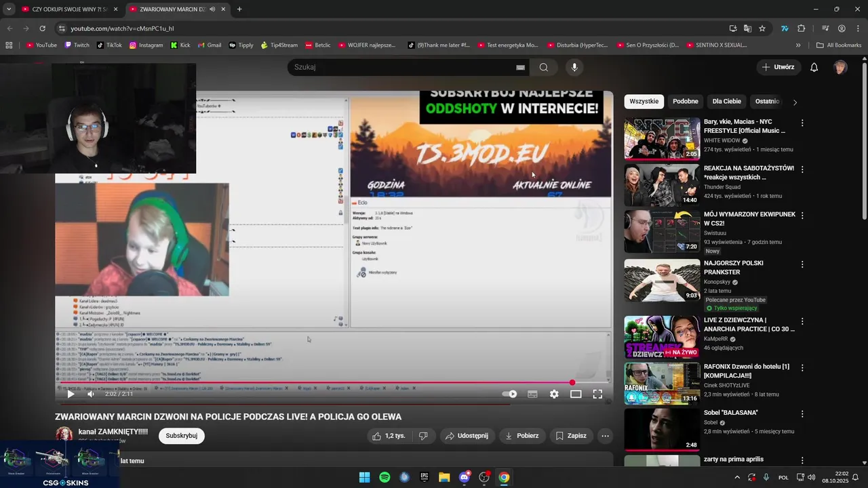Click the search magnifier button
The height and width of the screenshot is (488, 868).
[x=544, y=67]
